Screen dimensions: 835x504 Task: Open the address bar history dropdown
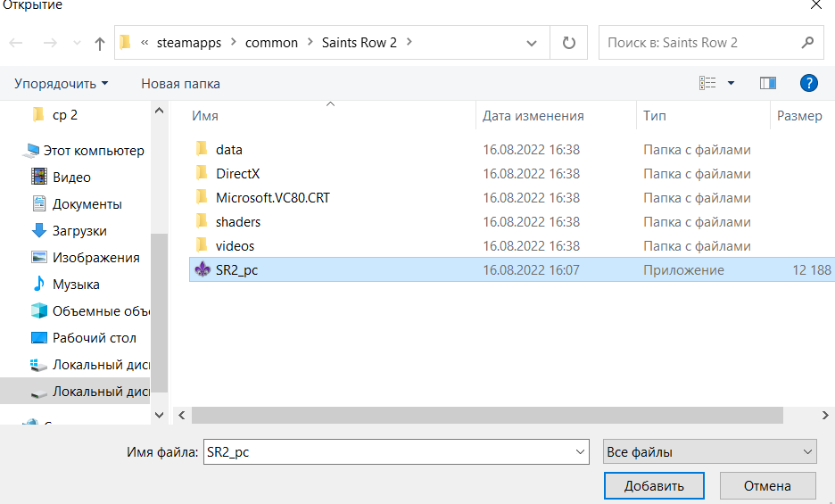(531, 43)
